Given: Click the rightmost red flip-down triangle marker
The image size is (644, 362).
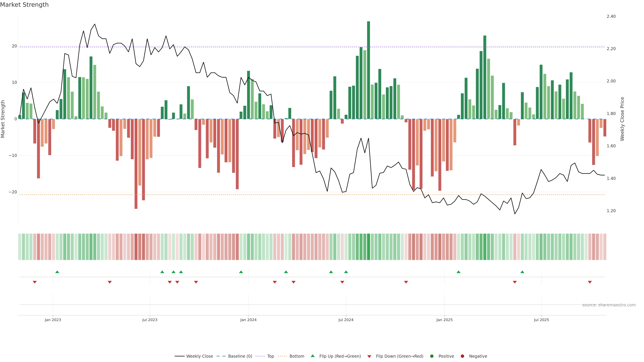Looking at the screenshot, I should pyautogui.click(x=590, y=282).
